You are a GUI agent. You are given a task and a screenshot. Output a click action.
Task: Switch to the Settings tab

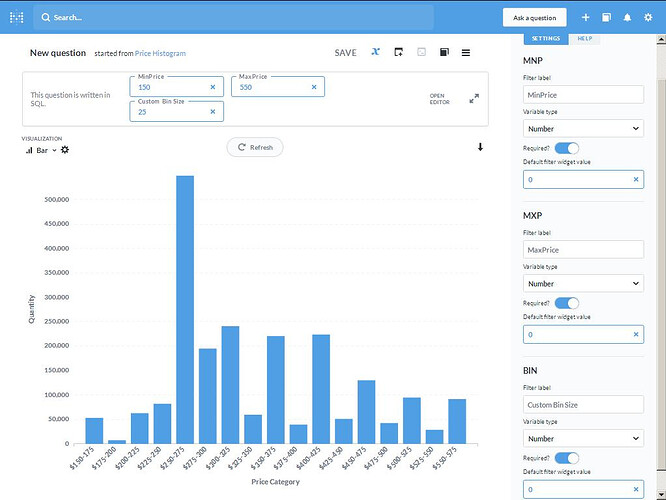[x=546, y=39]
